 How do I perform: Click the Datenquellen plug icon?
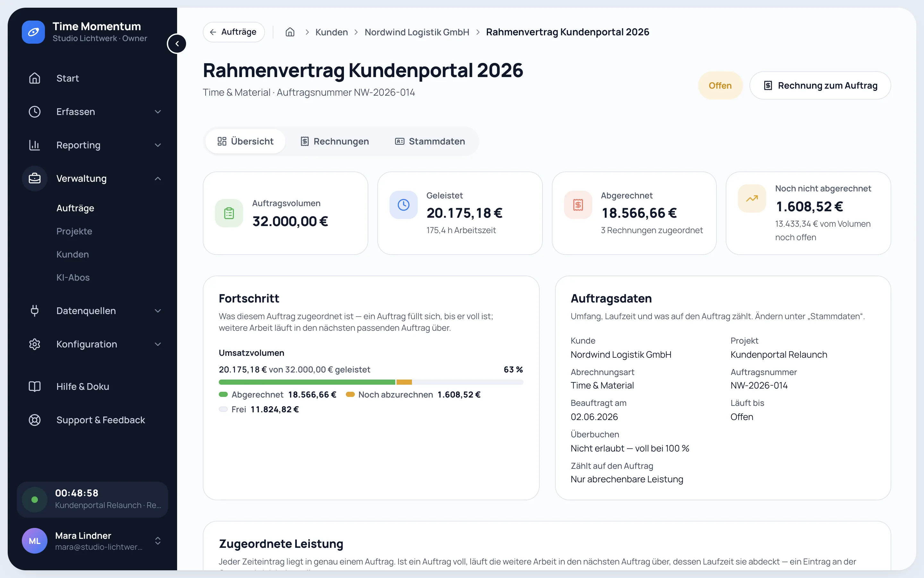tap(35, 311)
